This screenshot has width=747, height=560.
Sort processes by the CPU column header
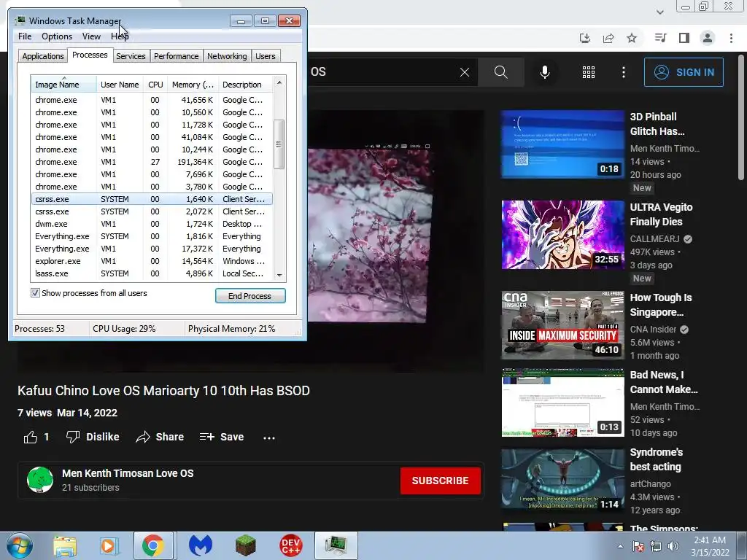click(x=156, y=85)
